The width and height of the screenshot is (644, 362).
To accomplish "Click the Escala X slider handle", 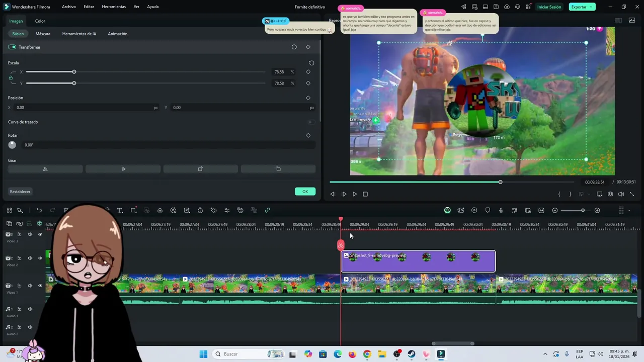I will click(74, 72).
